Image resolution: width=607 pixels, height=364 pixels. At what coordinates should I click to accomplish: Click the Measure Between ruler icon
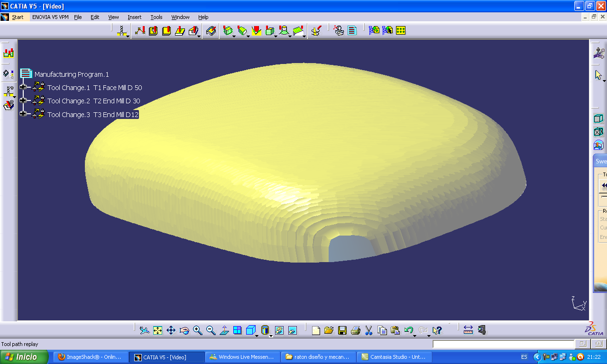point(468,330)
